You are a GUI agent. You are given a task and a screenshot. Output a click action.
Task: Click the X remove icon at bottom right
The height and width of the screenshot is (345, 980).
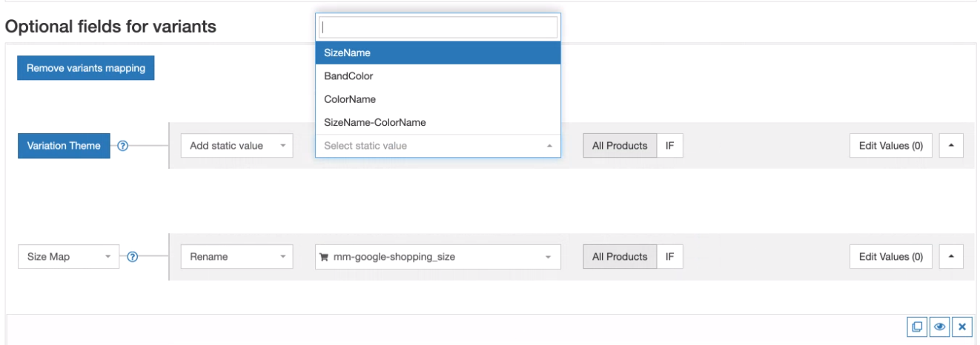[961, 326]
